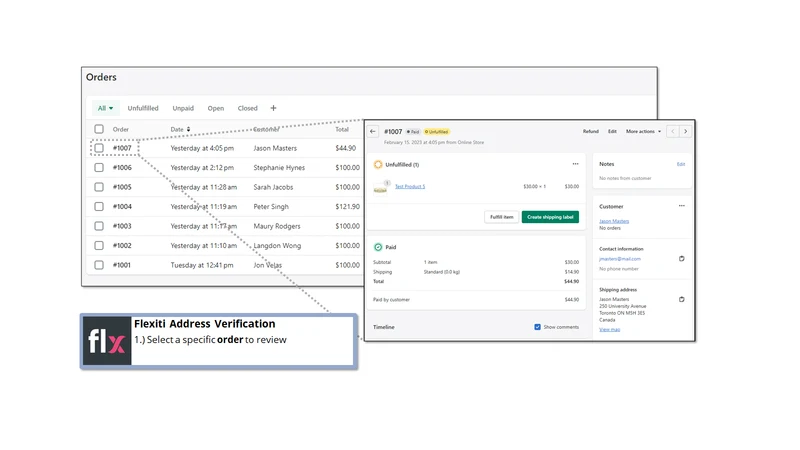Click the Edit order action
This screenshot has height=450, width=800.
tap(612, 131)
